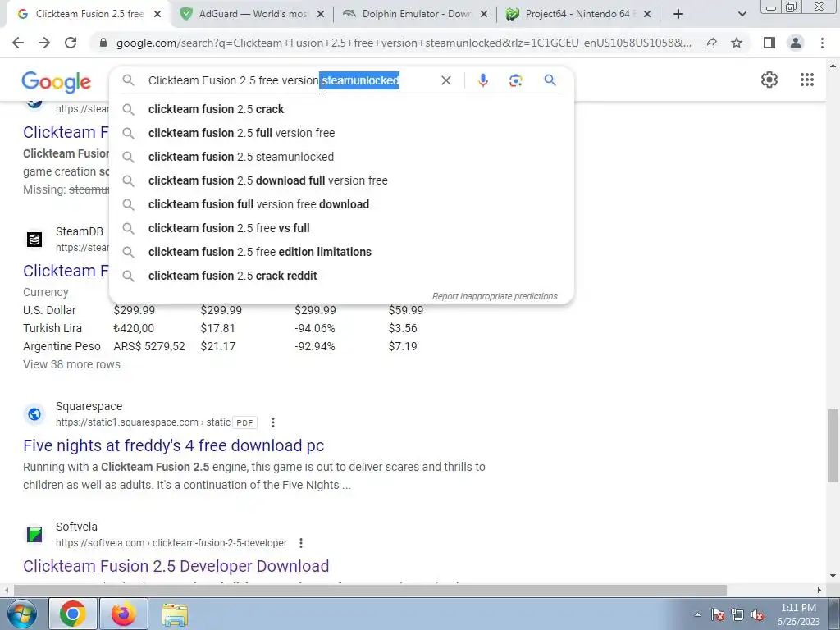The width and height of the screenshot is (840, 630).
Task: Choose suggestion '2.5 download full version free'
Action: 341,180
